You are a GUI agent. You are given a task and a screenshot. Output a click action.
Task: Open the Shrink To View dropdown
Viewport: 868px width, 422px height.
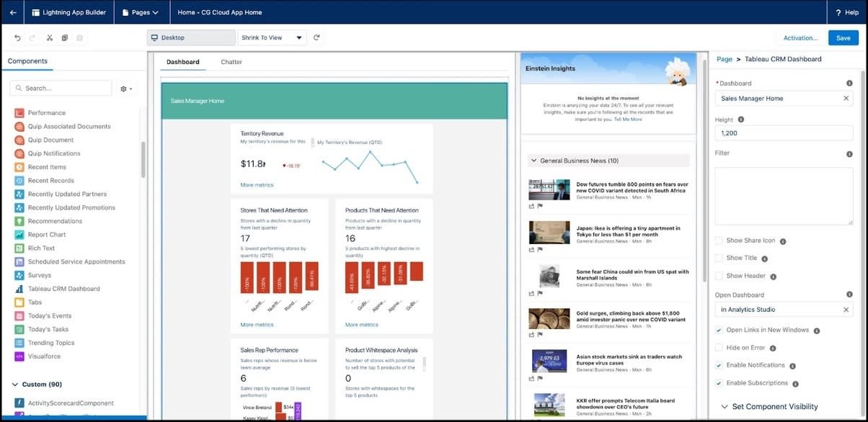(273, 37)
